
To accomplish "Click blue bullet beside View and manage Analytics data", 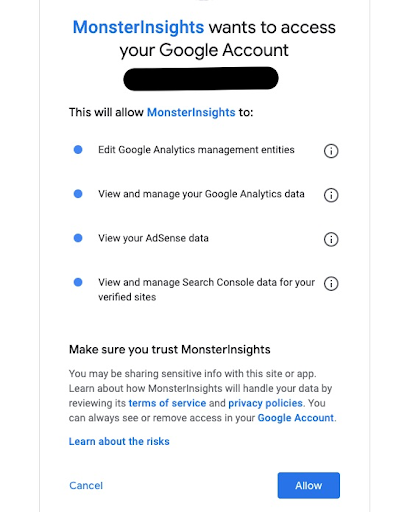I will pos(78,194).
